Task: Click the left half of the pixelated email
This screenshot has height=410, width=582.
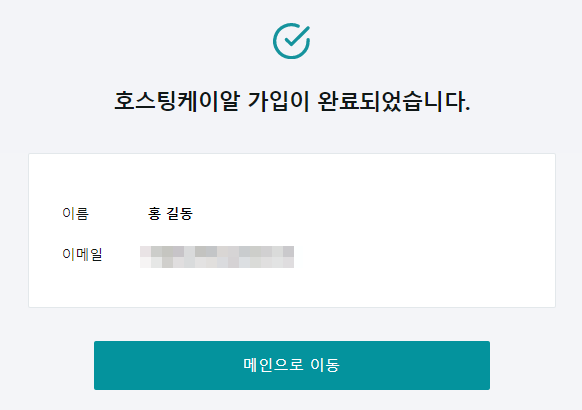Action: pyautogui.click(x=179, y=257)
